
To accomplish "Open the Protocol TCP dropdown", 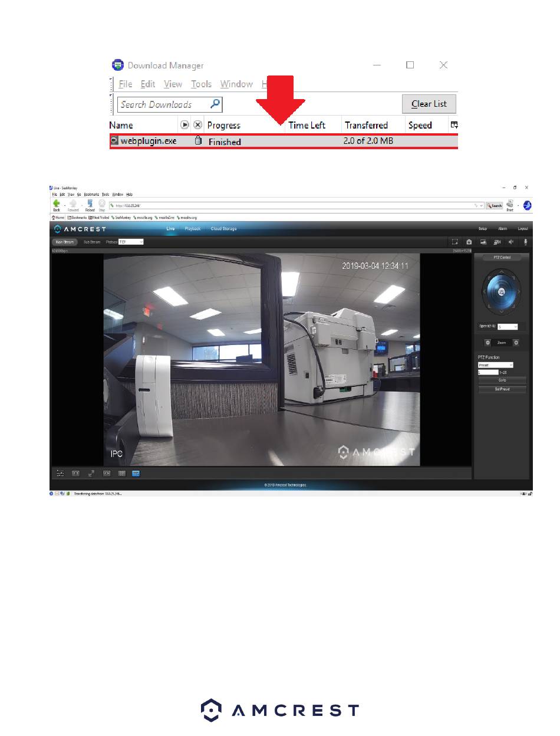I will click(x=131, y=242).
